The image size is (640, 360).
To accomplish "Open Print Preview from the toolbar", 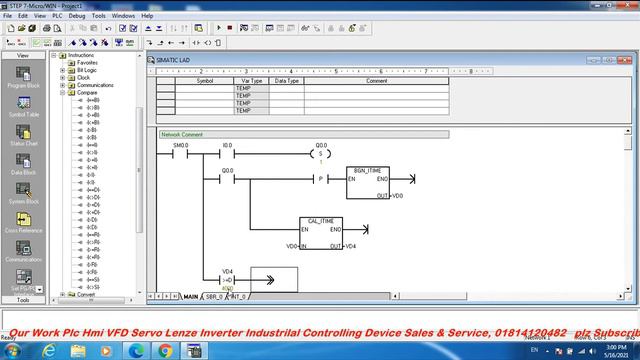I will [57, 28].
